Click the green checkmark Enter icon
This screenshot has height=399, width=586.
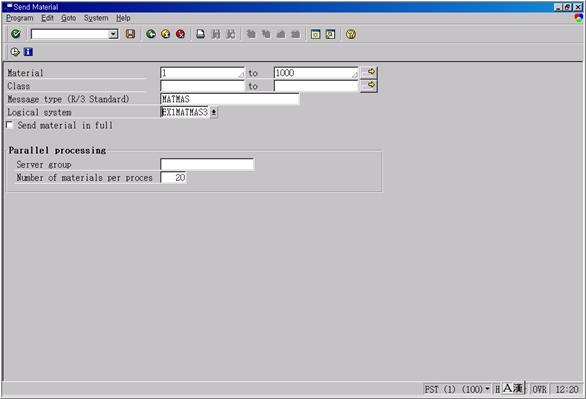tap(16, 34)
